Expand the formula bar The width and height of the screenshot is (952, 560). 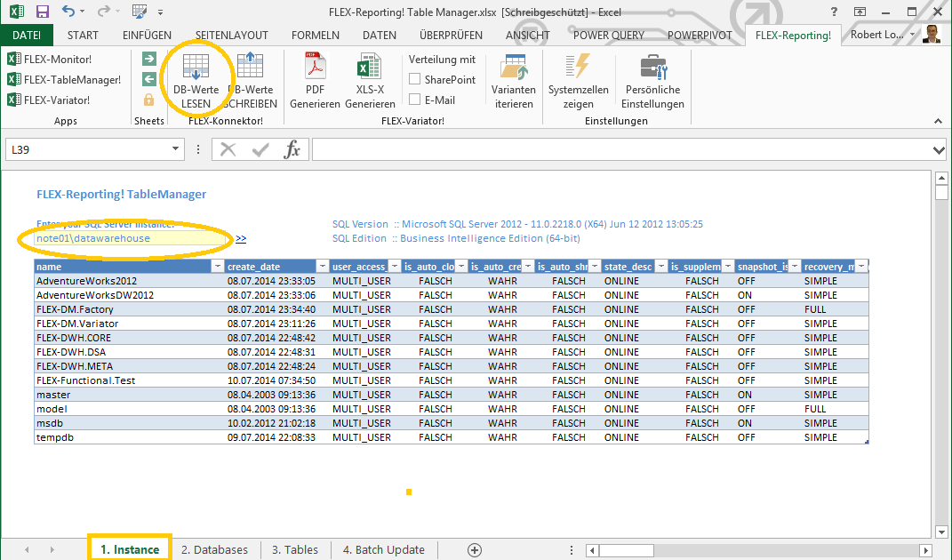coord(939,149)
